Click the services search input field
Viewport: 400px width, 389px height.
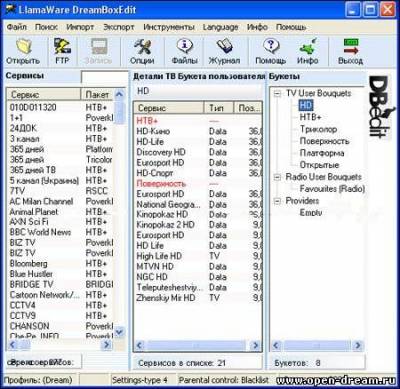click(105, 77)
